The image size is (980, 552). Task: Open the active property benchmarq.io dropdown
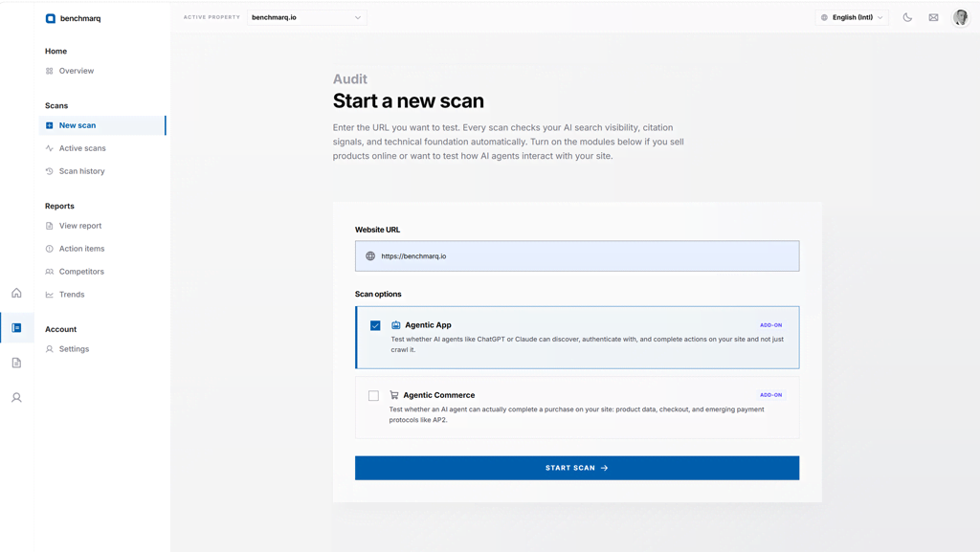pos(306,17)
